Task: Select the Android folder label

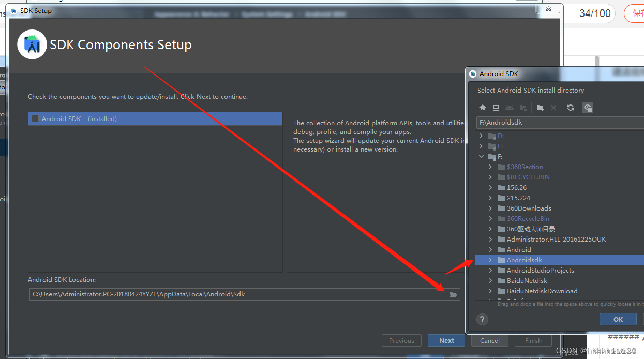Action: (519, 250)
